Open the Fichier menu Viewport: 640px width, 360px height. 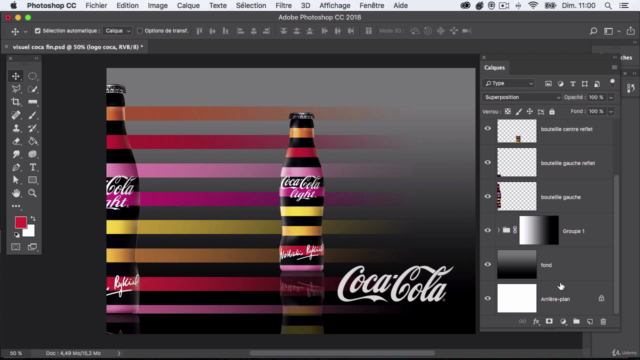(96, 6)
